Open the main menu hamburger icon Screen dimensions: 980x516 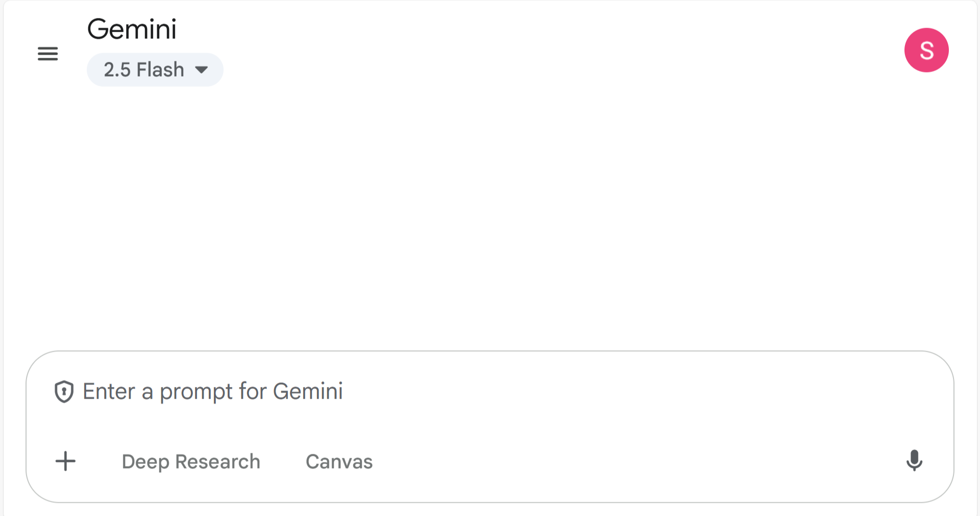pyautogui.click(x=47, y=54)
